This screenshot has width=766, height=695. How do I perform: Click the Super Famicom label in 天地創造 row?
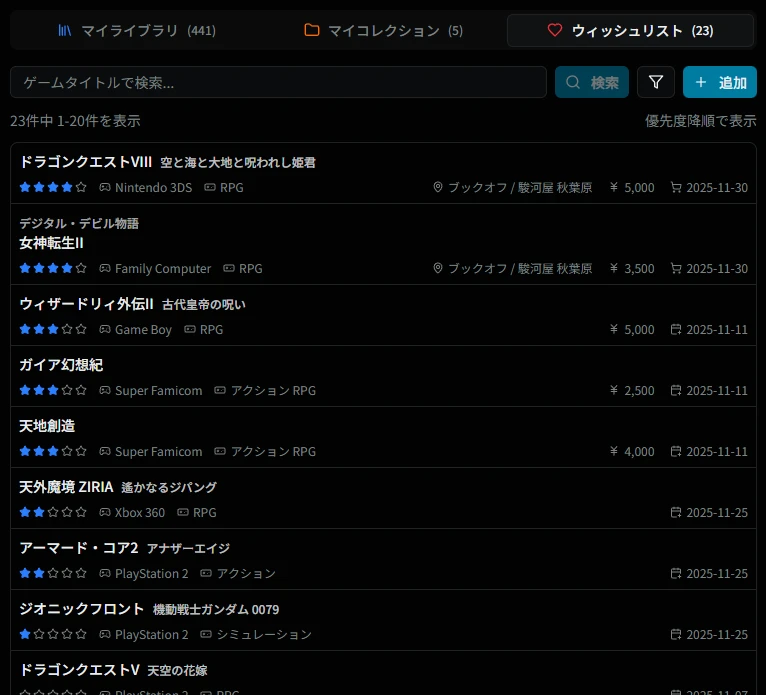158,452
